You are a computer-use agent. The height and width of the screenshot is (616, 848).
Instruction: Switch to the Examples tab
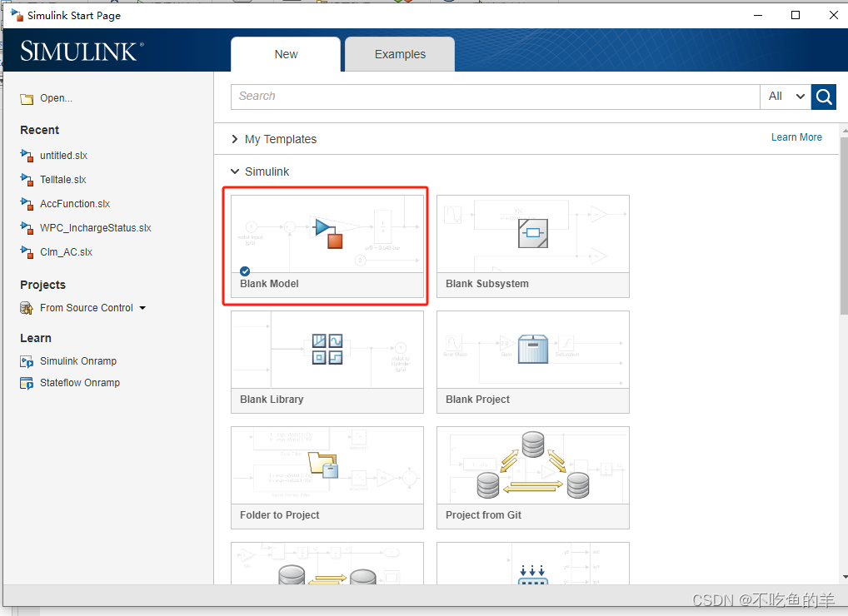pos(400,54)
